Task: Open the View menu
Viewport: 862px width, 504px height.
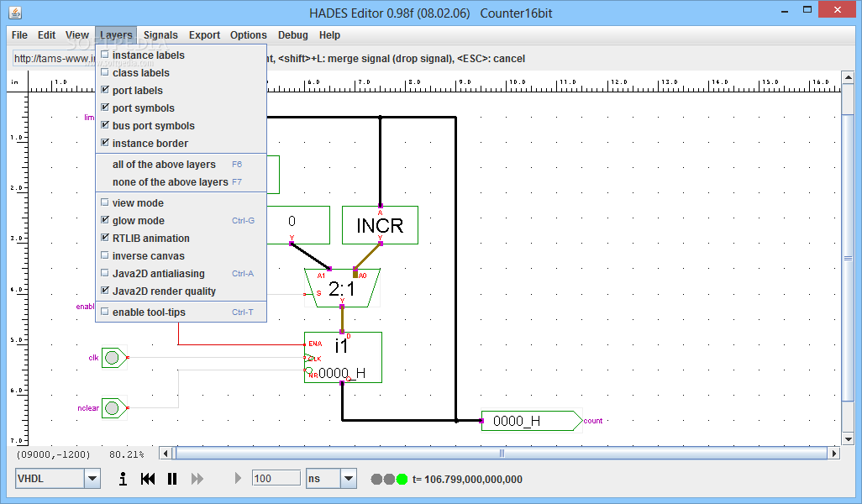Action: 77,35
